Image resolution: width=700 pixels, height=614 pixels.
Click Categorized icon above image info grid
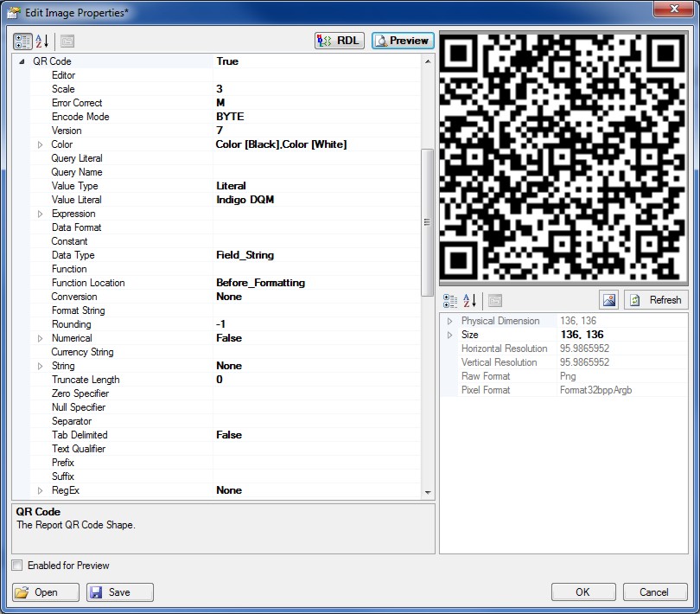tap(450, 300)
